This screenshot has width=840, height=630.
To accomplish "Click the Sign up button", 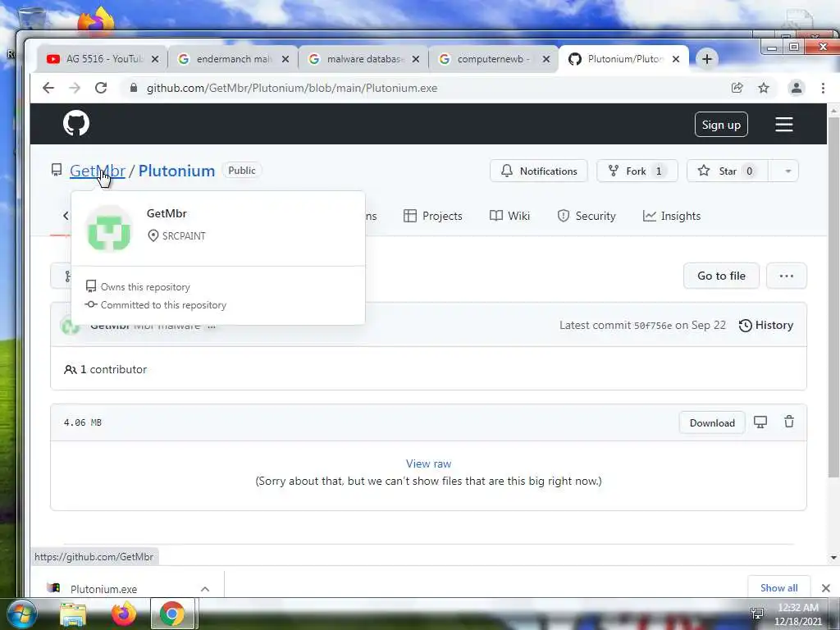I will pyautogui.click(x=721, y=125).
